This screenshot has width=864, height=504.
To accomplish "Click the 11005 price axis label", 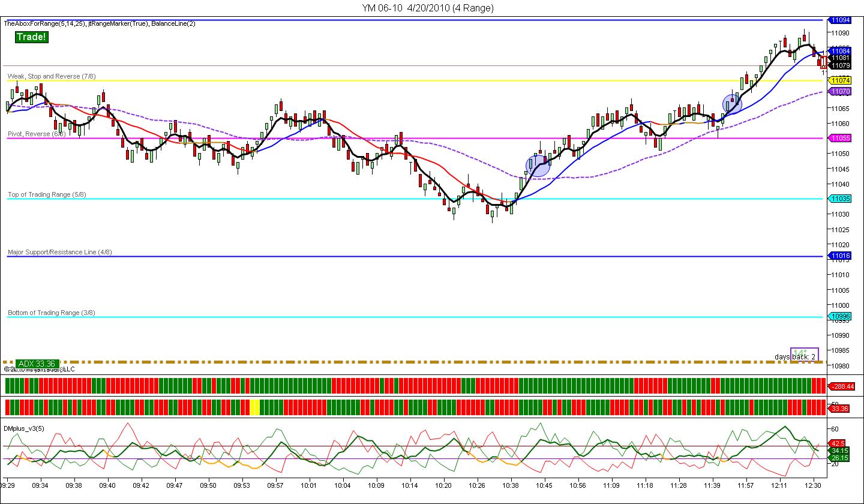I will [840, 290].
